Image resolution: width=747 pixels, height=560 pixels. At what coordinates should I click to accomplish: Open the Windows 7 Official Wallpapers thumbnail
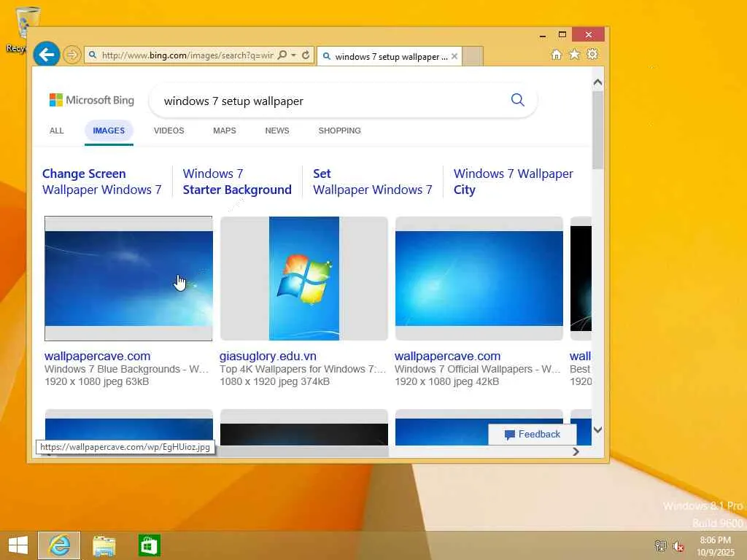tap(479, 279)
